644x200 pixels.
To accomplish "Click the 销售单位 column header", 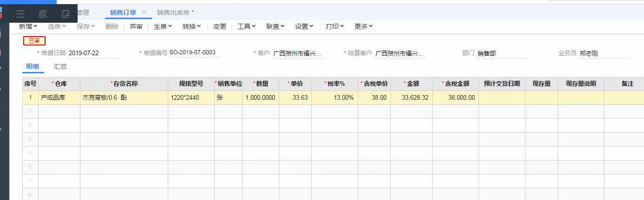I will pyautogui.click(x=228, y=84).
